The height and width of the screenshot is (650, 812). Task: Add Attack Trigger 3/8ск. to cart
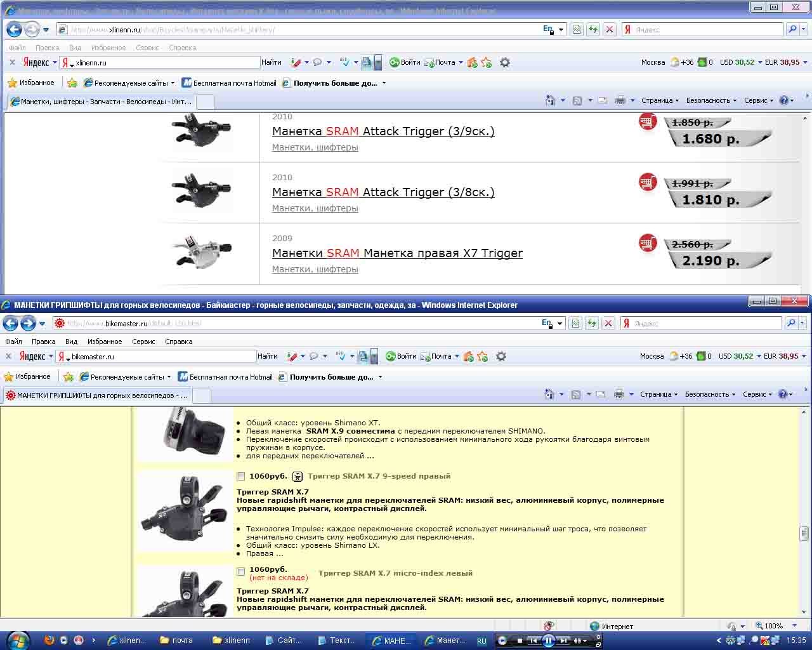pos(647,182)
